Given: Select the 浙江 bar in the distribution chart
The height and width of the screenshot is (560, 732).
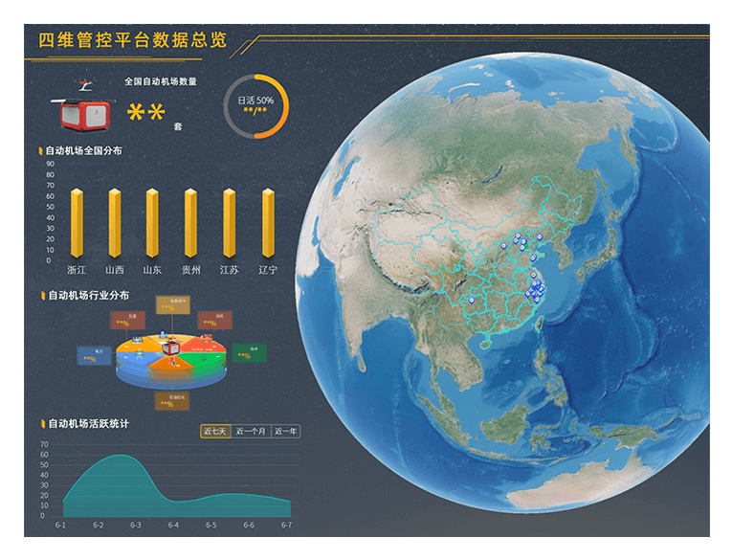Looking at the screenshot, I should (x=77, y=223).
